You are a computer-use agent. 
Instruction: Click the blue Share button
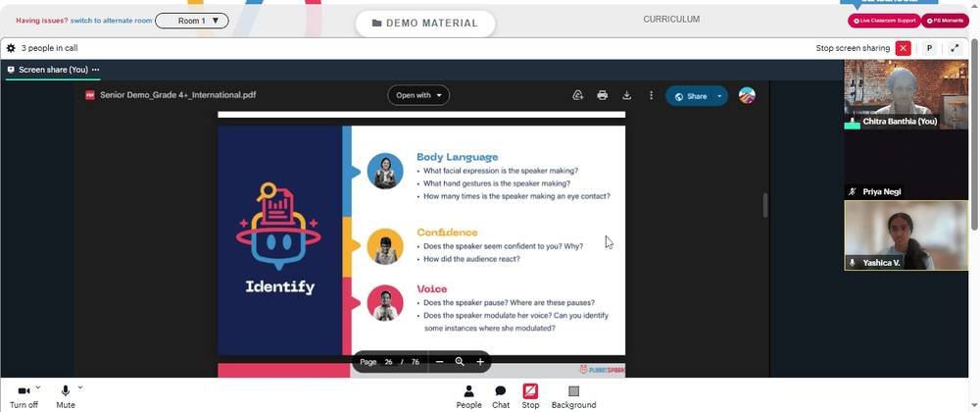coord(691,96)
